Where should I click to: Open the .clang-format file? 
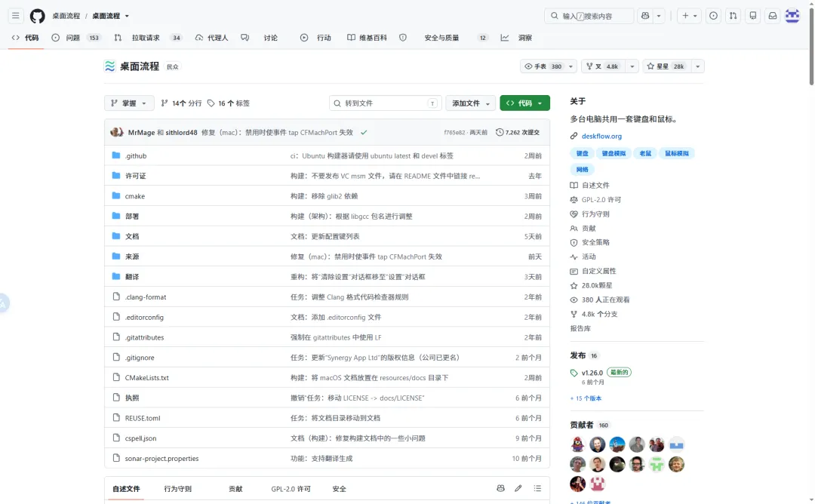[x=146, y=297]
